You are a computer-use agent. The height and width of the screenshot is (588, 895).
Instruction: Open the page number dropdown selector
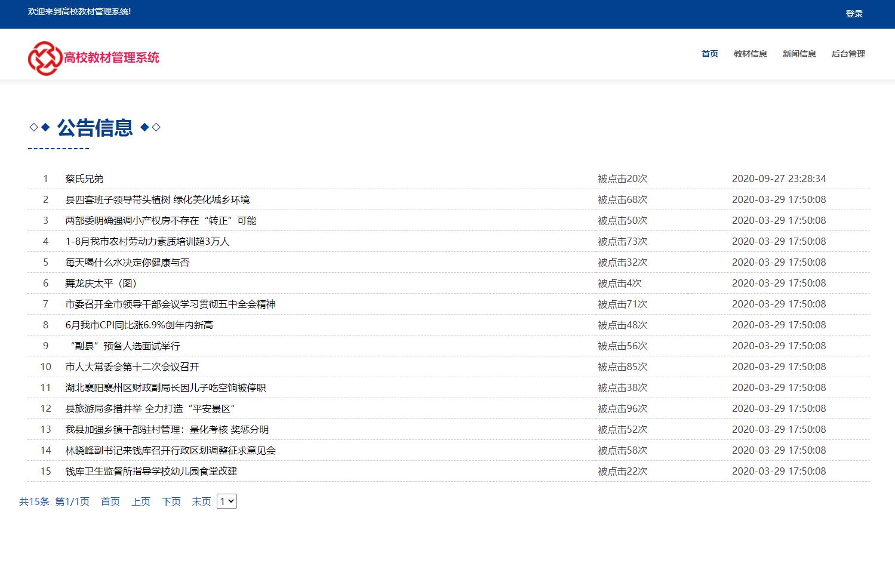(226, 501)
